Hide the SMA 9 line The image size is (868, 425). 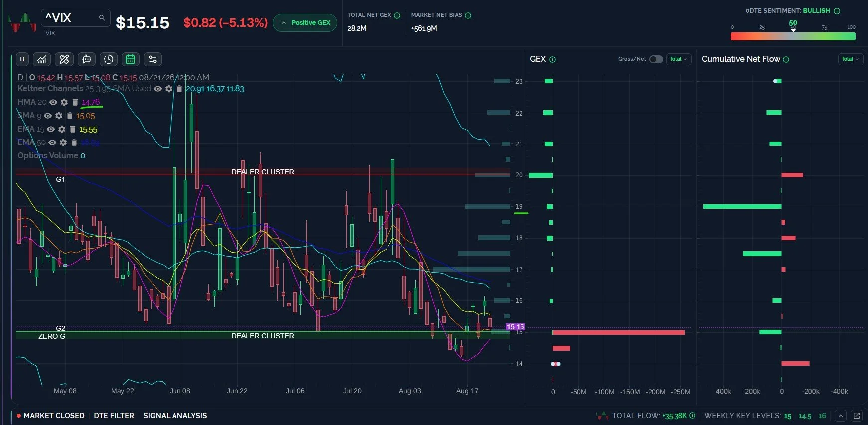48,116
